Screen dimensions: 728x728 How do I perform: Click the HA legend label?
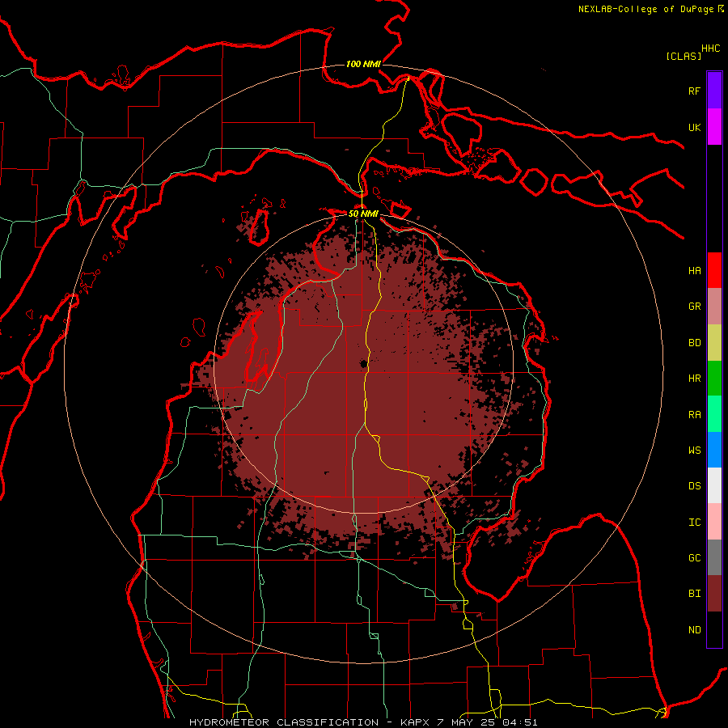tap(694, 270)
